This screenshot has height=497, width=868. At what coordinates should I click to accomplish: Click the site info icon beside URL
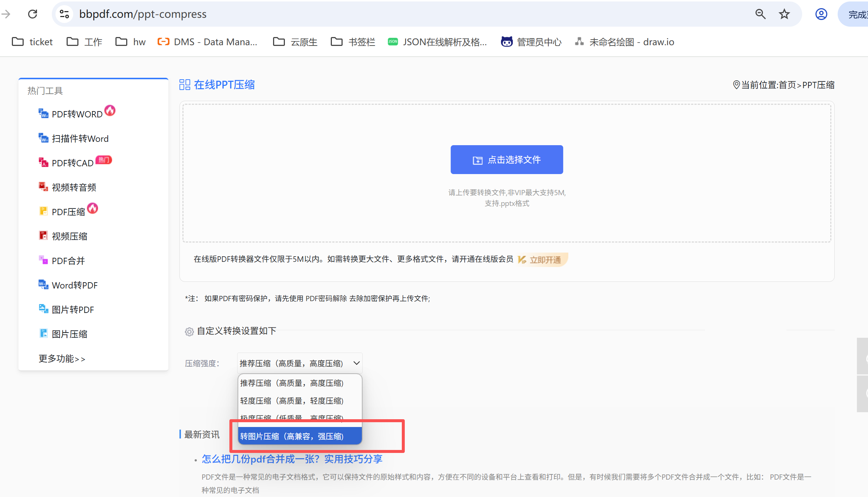coord(64,14)
